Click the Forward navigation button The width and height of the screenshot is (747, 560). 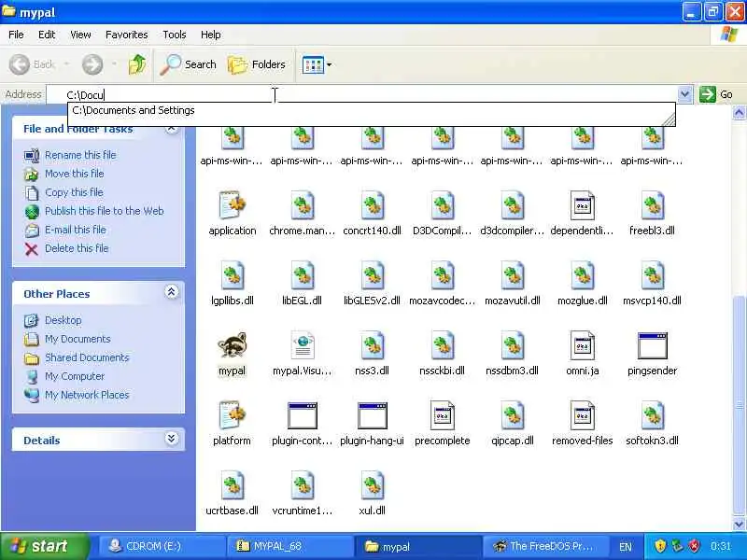tap(92, 64)
